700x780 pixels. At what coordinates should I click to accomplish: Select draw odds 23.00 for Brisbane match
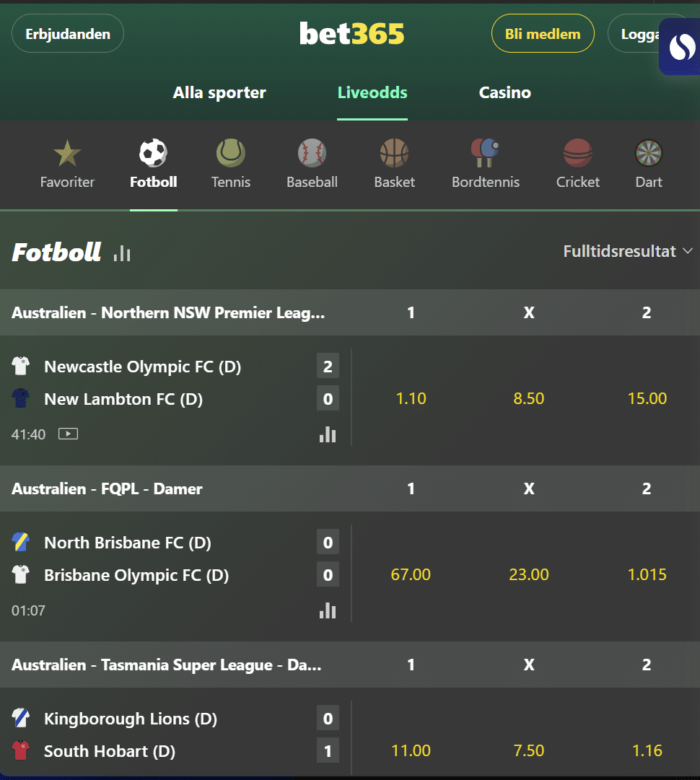pyautogui.click(x=528, y=575)
